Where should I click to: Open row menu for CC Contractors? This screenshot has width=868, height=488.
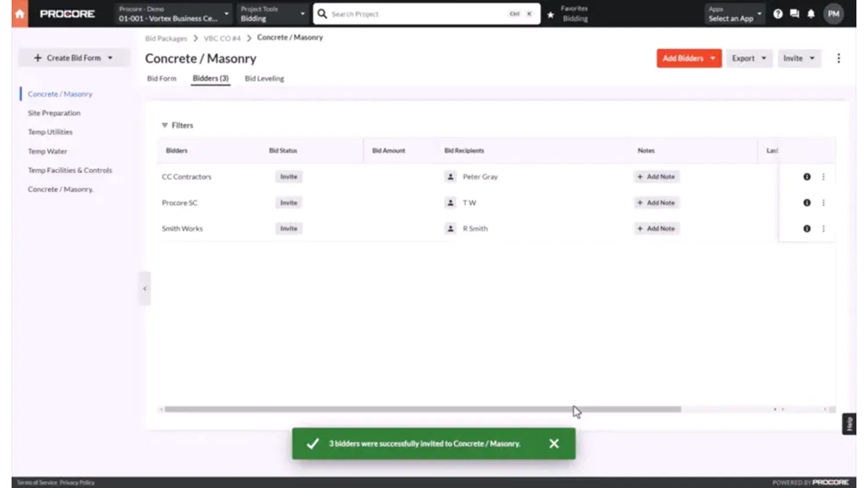823,177
